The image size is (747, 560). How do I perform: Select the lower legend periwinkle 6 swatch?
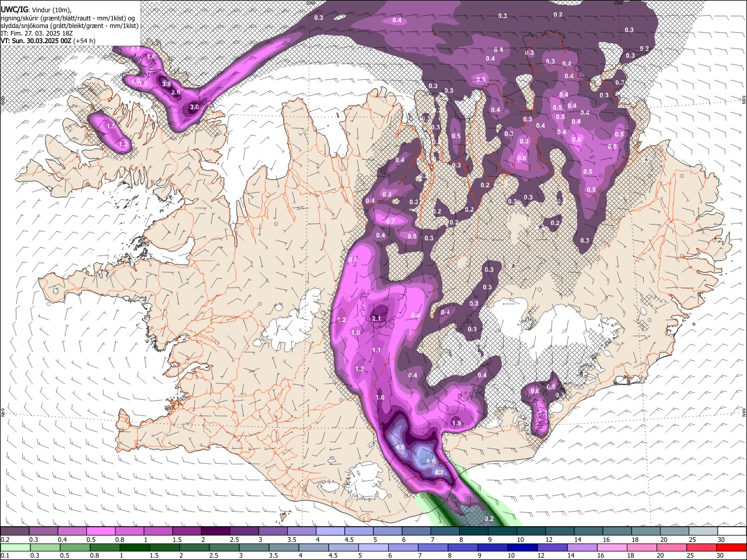click(x=403, y=547)
